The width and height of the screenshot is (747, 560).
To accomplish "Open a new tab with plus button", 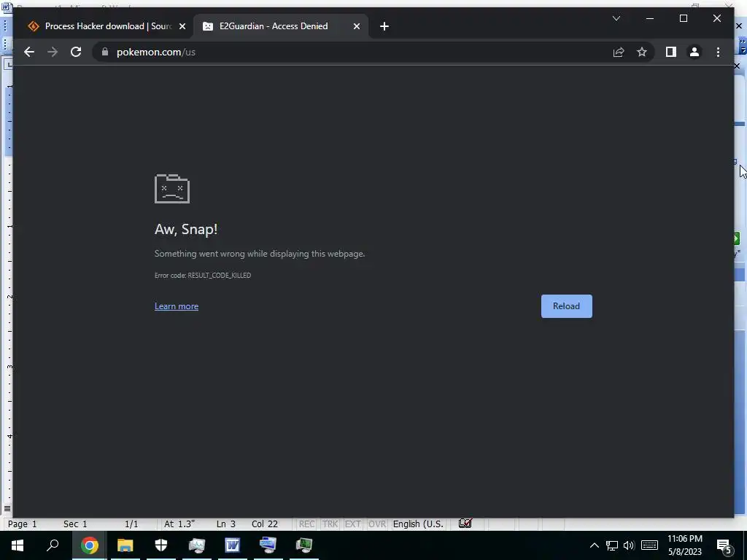I will pos(384,26).
